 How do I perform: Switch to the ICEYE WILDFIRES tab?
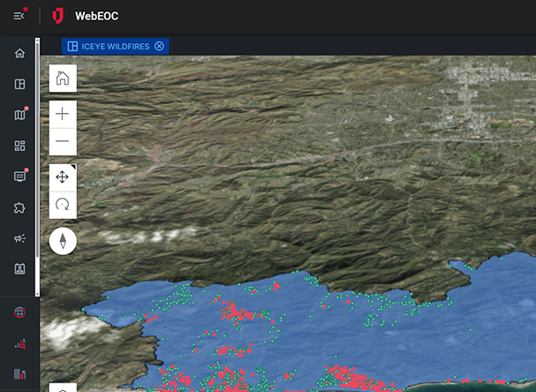[x=109, y=47]
